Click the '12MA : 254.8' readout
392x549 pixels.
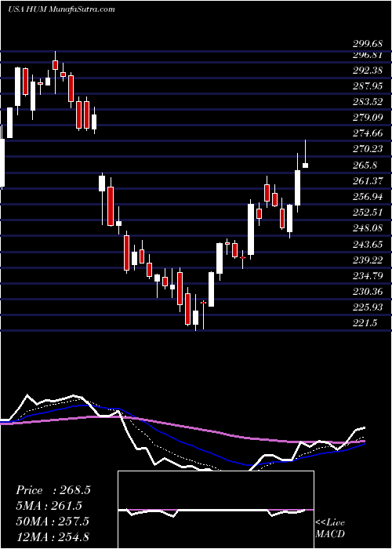[53, 537]
